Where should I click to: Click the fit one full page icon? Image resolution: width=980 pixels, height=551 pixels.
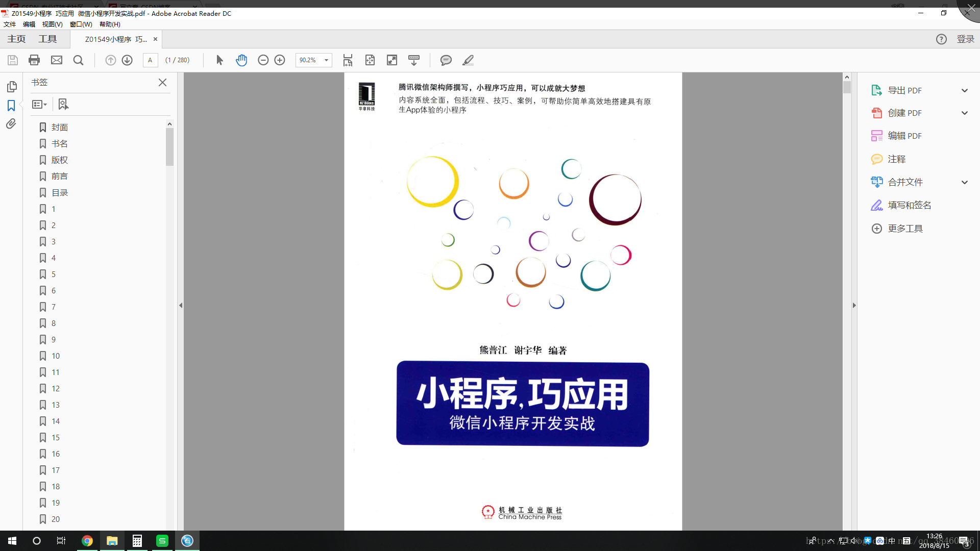pos(370,60)
